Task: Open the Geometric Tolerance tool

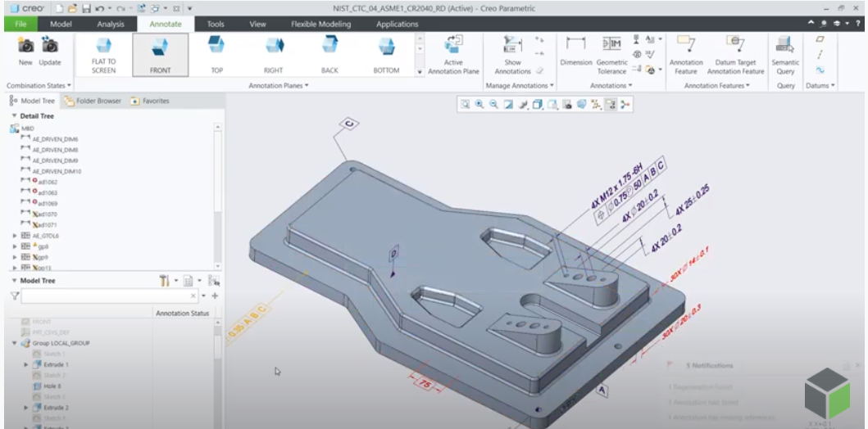Action: pyautogui.click(x=611, y=55)
